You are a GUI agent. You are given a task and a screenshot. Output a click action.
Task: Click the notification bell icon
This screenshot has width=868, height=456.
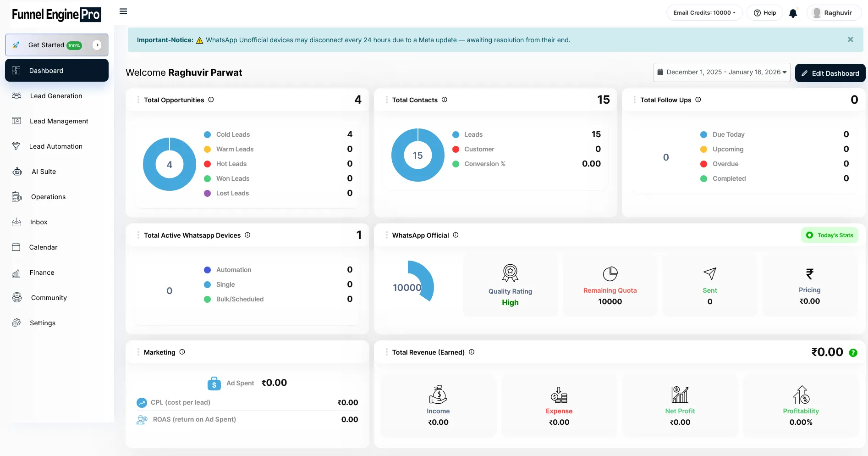(x=793, y=13)
